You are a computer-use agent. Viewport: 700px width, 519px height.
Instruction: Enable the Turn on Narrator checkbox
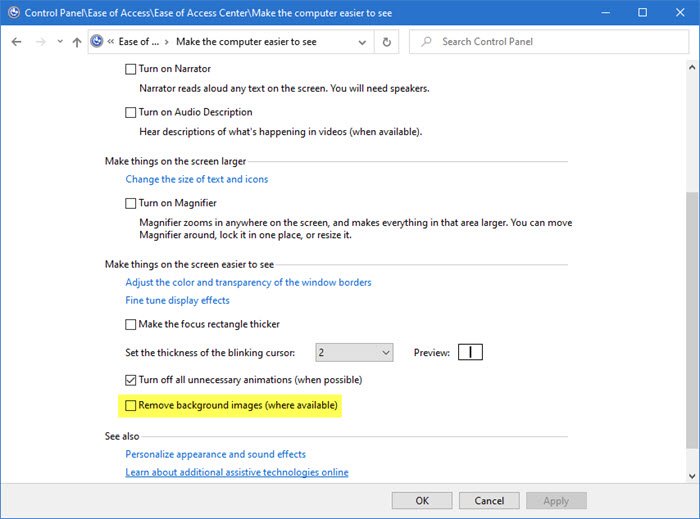(x=131, y=69)
